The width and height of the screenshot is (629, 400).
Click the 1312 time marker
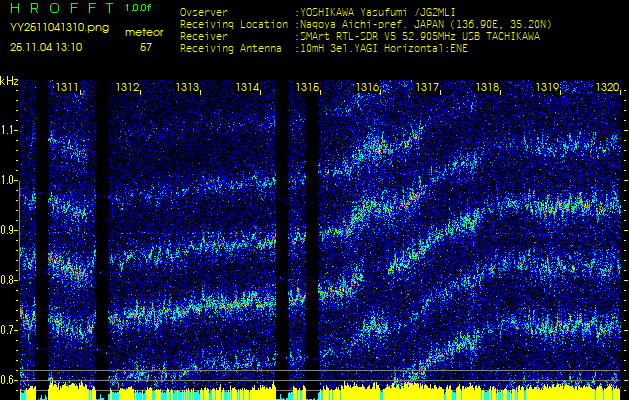[x=127, y=87]
